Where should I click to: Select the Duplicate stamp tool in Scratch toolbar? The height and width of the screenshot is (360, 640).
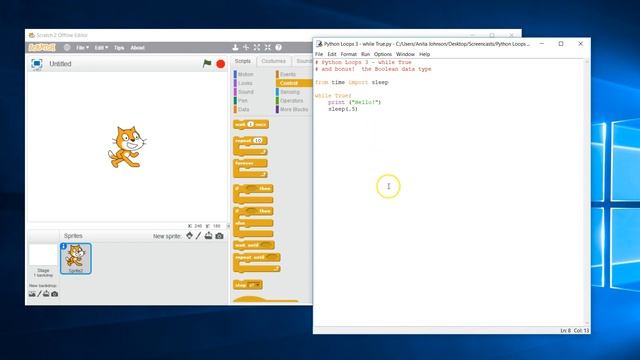pos(236,47)
